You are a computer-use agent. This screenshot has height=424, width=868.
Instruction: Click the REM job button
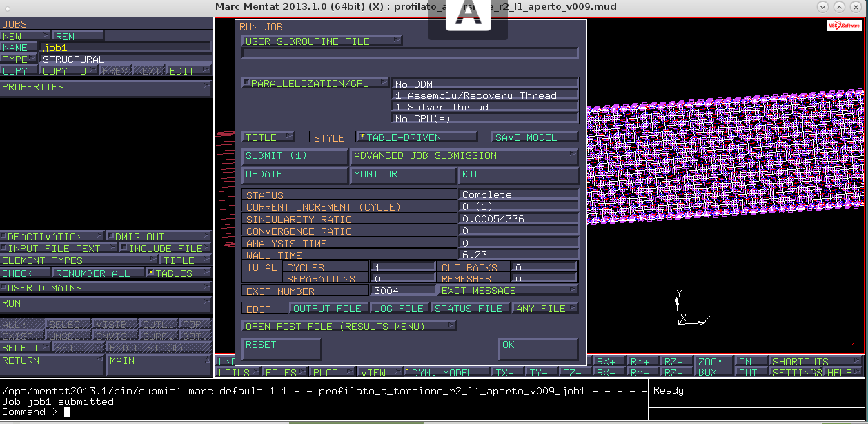coord(78,36)
